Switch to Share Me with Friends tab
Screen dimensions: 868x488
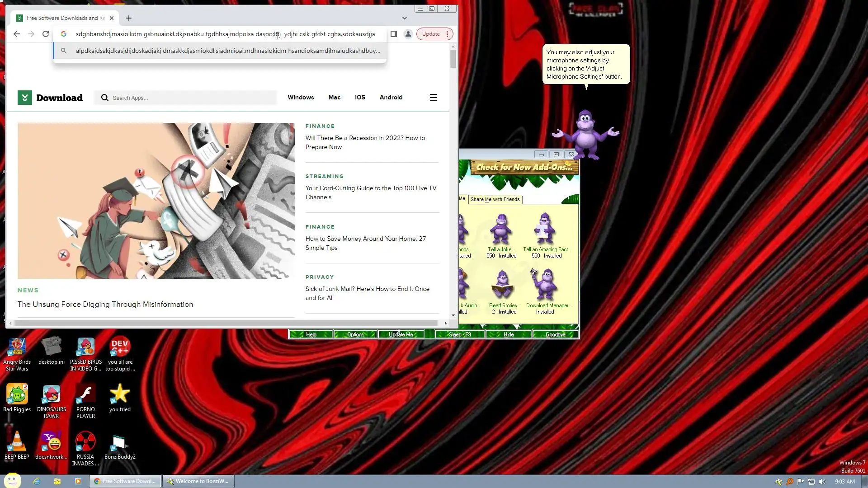pyautogui.click(x=495, y=199)
